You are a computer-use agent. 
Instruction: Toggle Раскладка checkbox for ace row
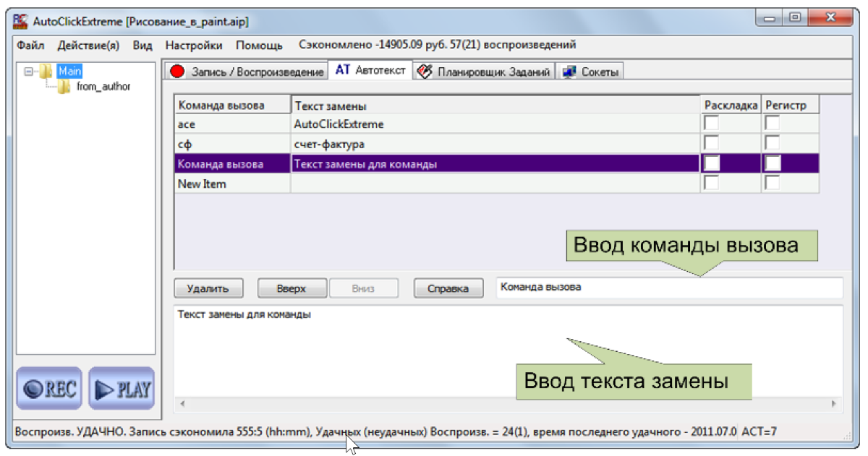712,124
